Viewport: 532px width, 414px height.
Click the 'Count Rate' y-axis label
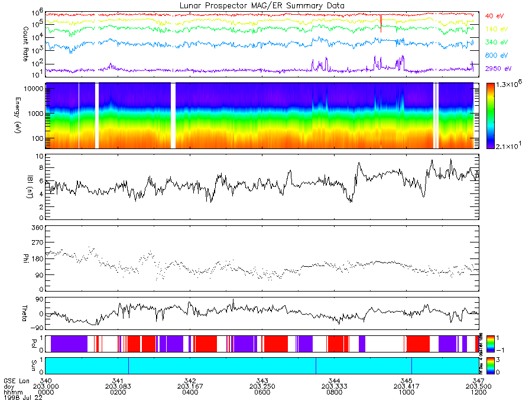point(25,44)
